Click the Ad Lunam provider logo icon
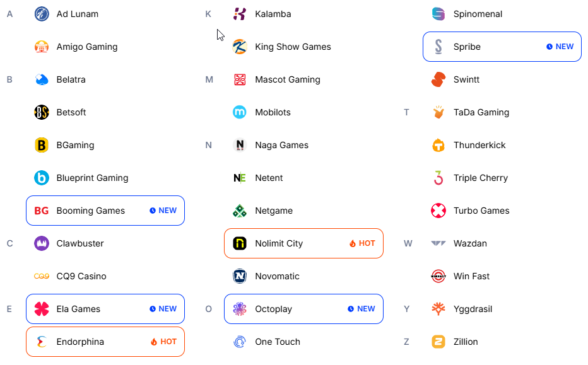Image resolution: width=588 pixels, height=365 pixels. pyautogui.click(x=42, y=14)
